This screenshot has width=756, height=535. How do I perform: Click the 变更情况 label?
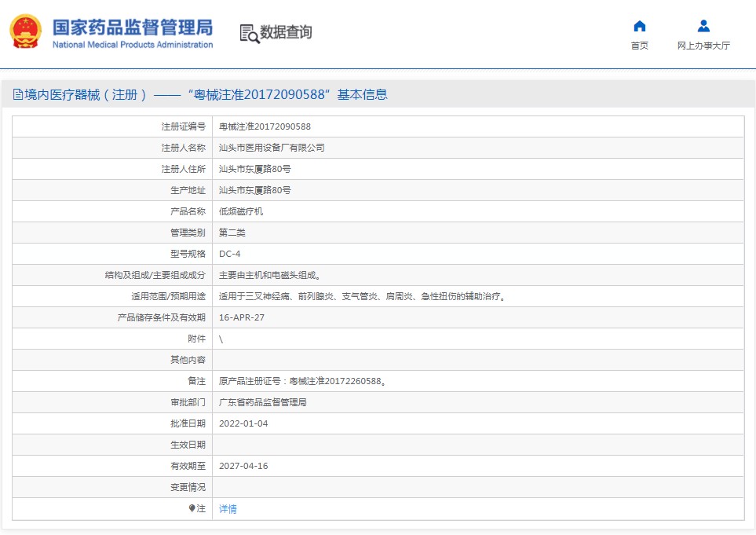point(188,487)
